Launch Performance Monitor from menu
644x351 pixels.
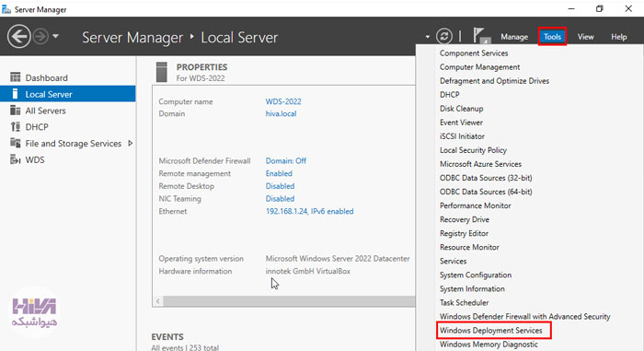tap(476, 205)
